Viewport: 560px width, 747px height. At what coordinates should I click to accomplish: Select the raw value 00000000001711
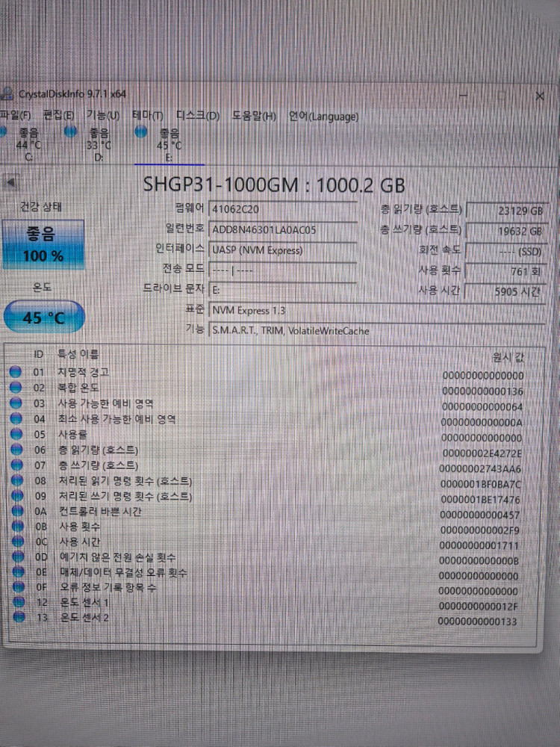[x=479, y=545]
